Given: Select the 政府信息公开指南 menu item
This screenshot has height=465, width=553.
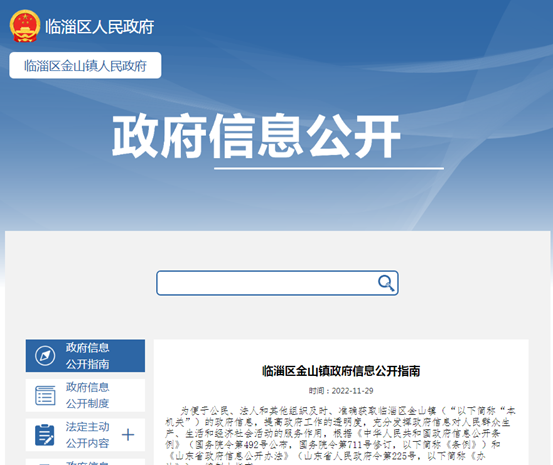Looking at the screenshot, I should click(85, 356).
